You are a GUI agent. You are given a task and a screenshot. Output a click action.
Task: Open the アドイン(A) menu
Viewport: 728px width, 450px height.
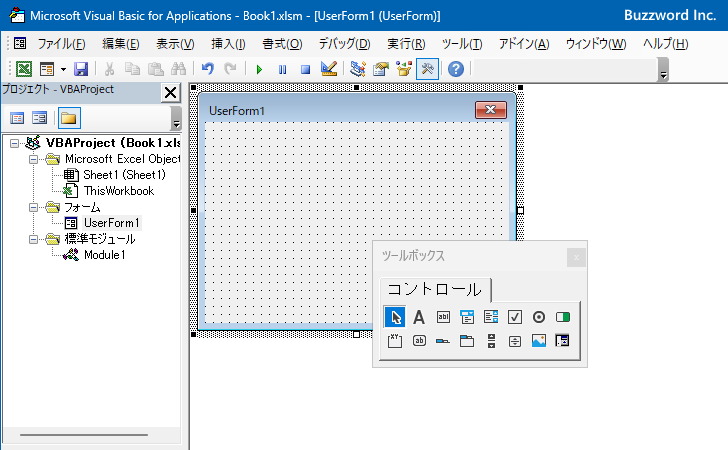pos(524,44)
